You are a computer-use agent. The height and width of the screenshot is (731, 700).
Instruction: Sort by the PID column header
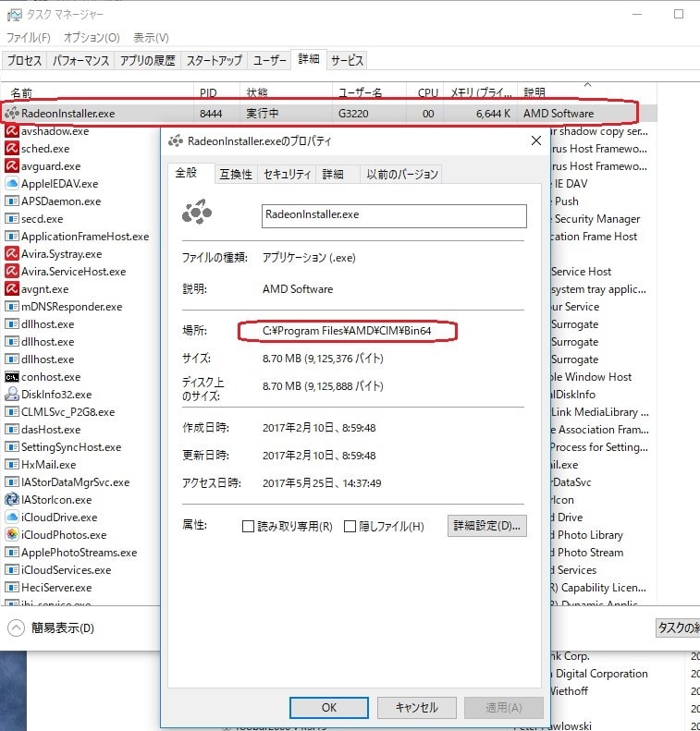(217, 92)
